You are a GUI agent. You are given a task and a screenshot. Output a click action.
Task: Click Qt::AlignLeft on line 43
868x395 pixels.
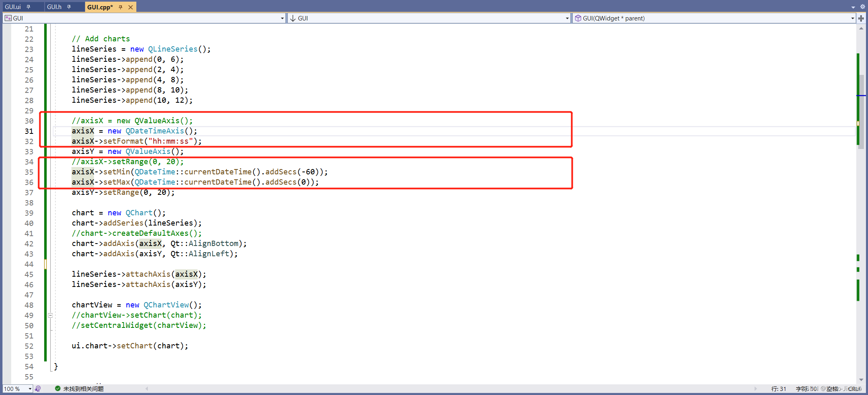click(200, 254)
